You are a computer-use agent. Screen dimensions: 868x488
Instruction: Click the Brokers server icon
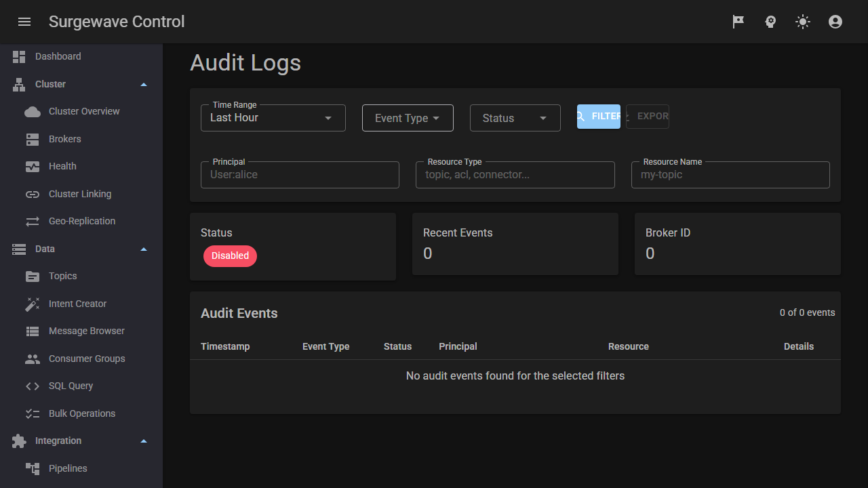coord(33,140)
